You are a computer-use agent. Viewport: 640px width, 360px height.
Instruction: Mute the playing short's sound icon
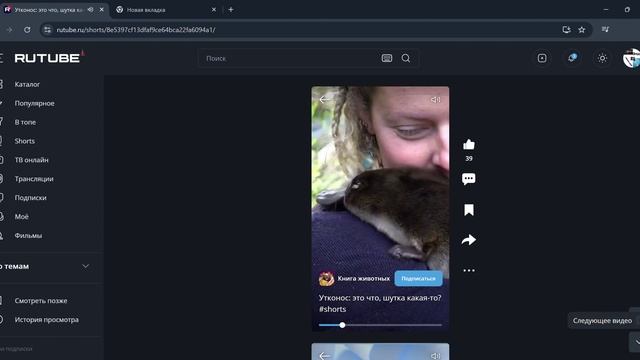pos(436,100)
